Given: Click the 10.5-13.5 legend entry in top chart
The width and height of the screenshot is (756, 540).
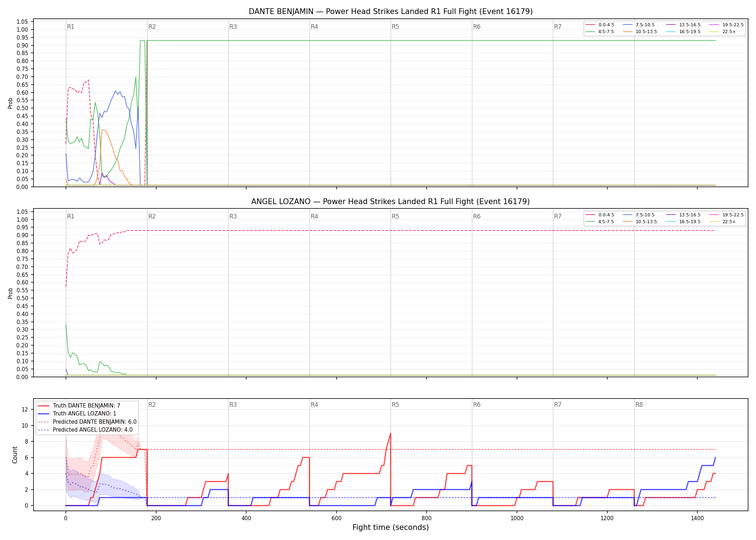Looking at the screenshot, I should tap(640, 32).
